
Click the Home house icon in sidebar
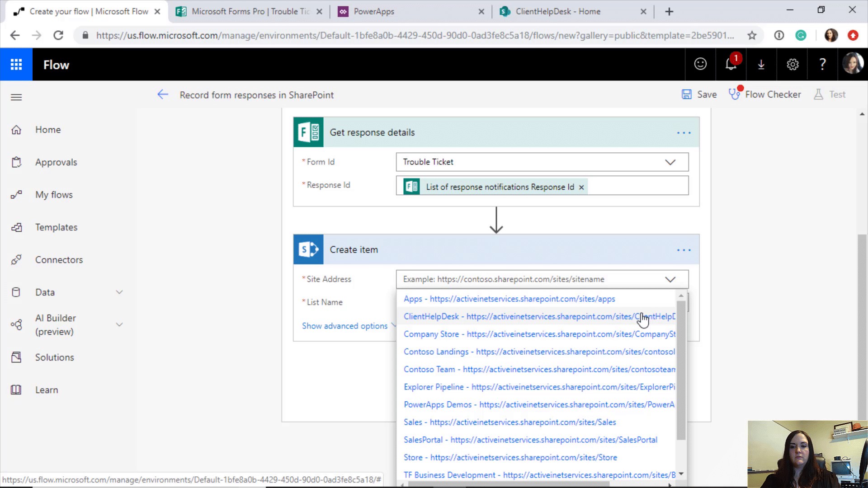click(x=16, y=130)
